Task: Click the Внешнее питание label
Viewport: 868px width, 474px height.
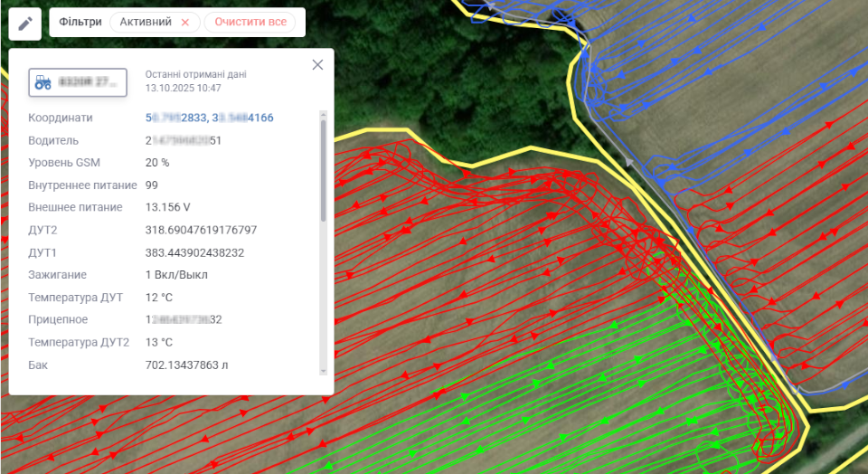Action: [x=75, y=207]
